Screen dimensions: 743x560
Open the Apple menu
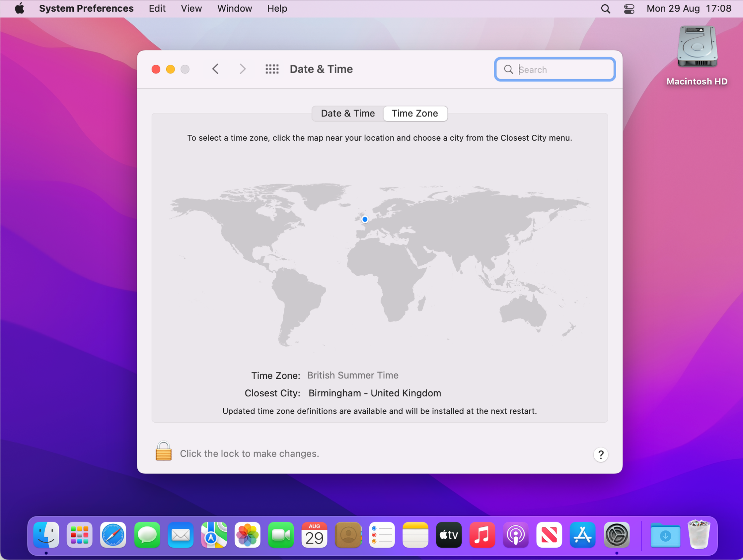tap(19, 8)
